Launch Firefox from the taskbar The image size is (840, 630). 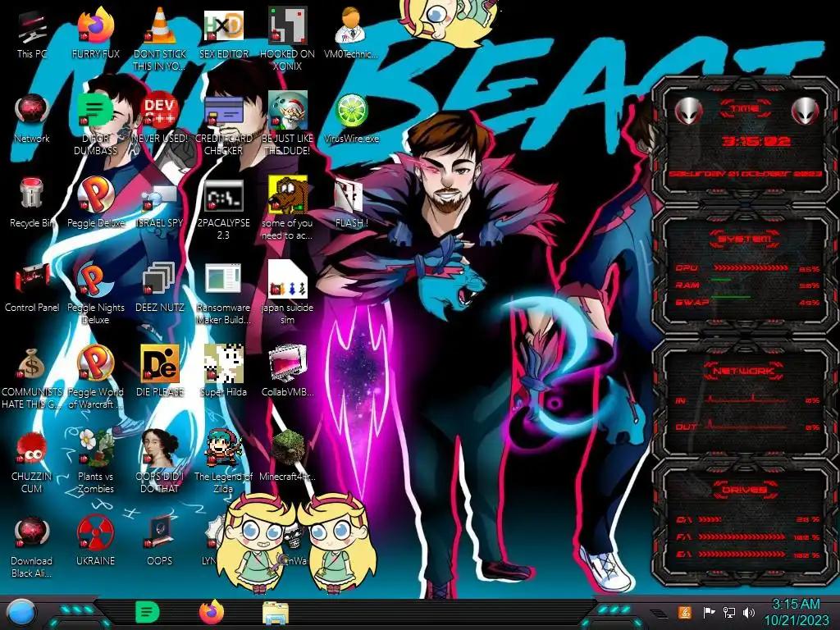[x=212, y=612]
